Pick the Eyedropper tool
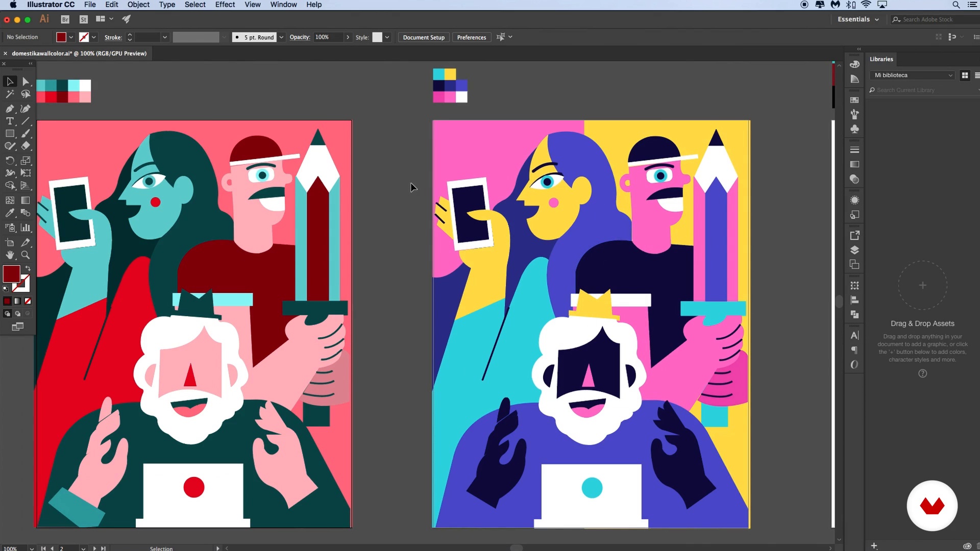The image size is (980, 551). click(x=10, y=213)
